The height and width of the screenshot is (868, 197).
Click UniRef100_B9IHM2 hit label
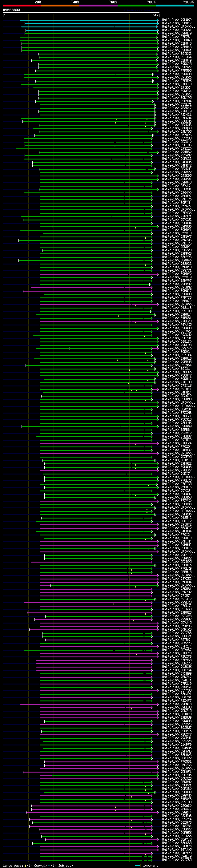click(x=177, y=287)
